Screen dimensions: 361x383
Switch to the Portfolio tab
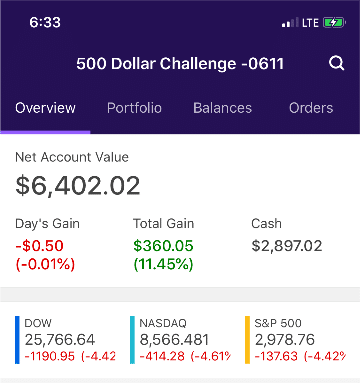point(134,108)
